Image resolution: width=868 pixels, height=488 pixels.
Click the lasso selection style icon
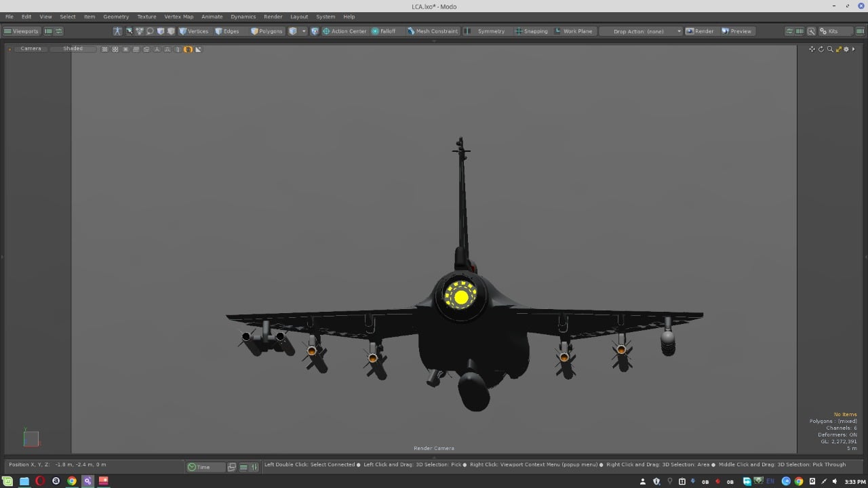150,31
